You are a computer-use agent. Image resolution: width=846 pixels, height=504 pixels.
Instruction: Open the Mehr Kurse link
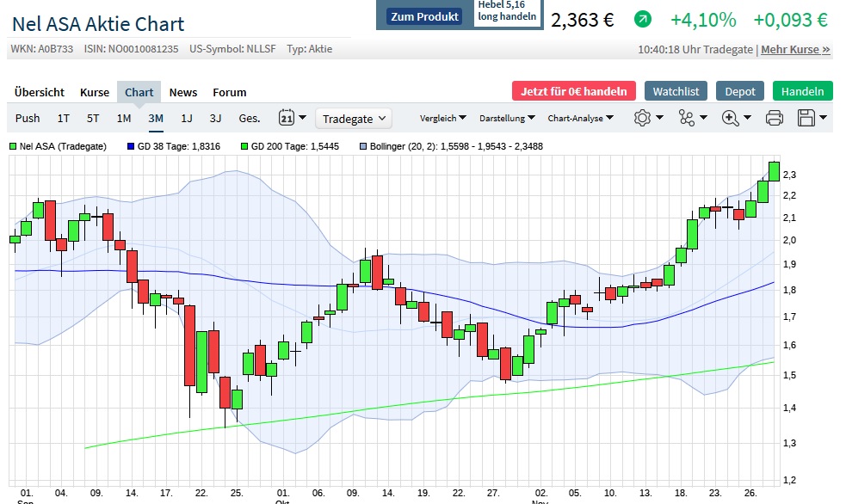click(795, 50)
